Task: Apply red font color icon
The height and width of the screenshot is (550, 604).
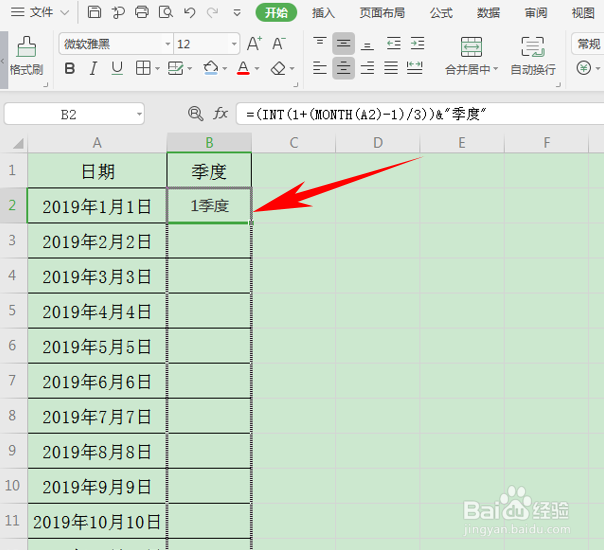Action: click(243, 68)
